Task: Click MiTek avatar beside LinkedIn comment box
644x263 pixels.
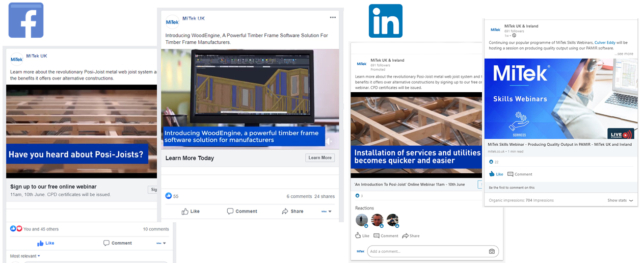Action: click(360, 251)
